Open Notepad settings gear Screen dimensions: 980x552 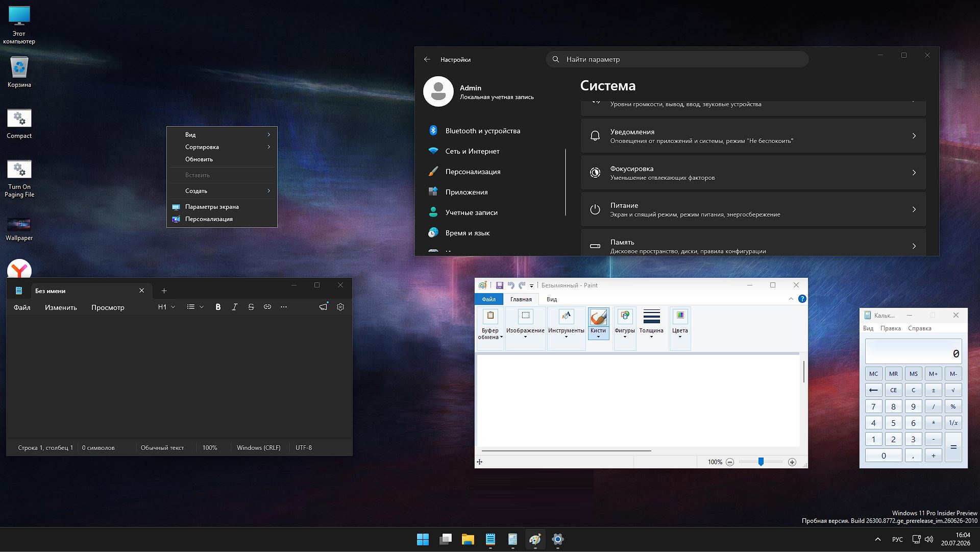tap(340, 307)
